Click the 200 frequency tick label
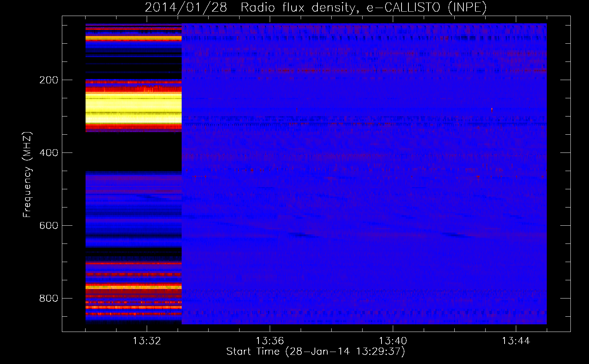The image size is (589, 364). 49,80
